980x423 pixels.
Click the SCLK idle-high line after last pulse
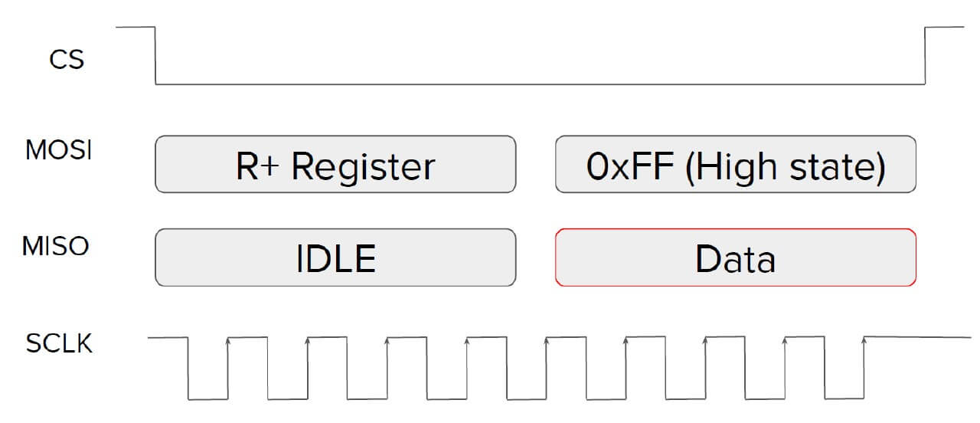(917, 337)
